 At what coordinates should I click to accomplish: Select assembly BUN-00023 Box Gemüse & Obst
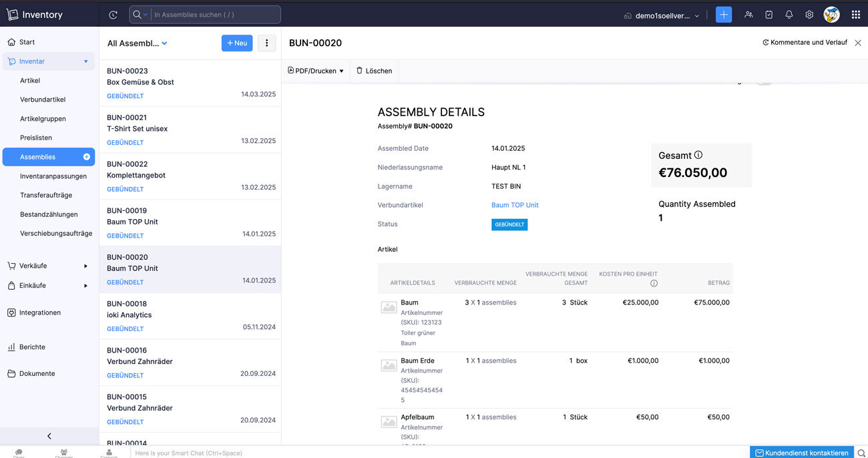tap(190, 83)
